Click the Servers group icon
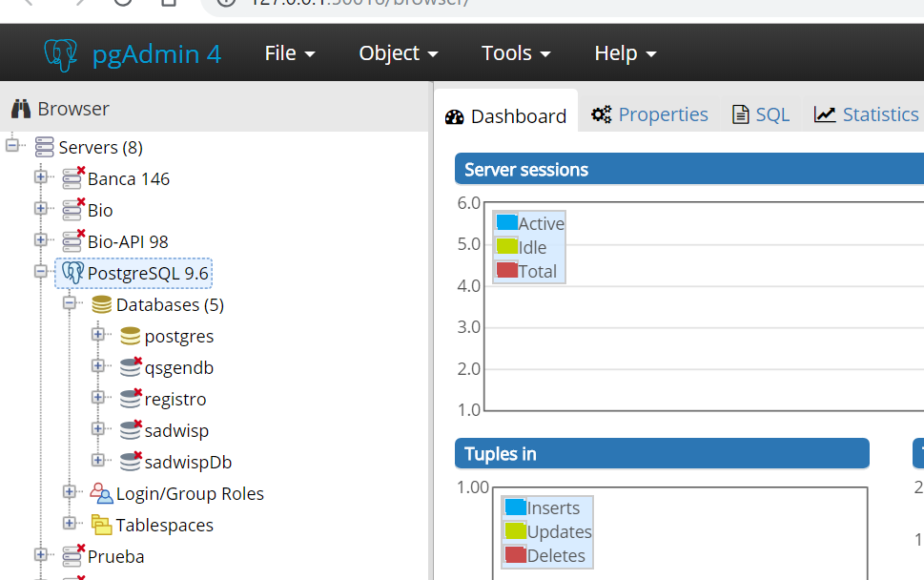This screenshot has width=924, height=580. [x=44, y=147]
